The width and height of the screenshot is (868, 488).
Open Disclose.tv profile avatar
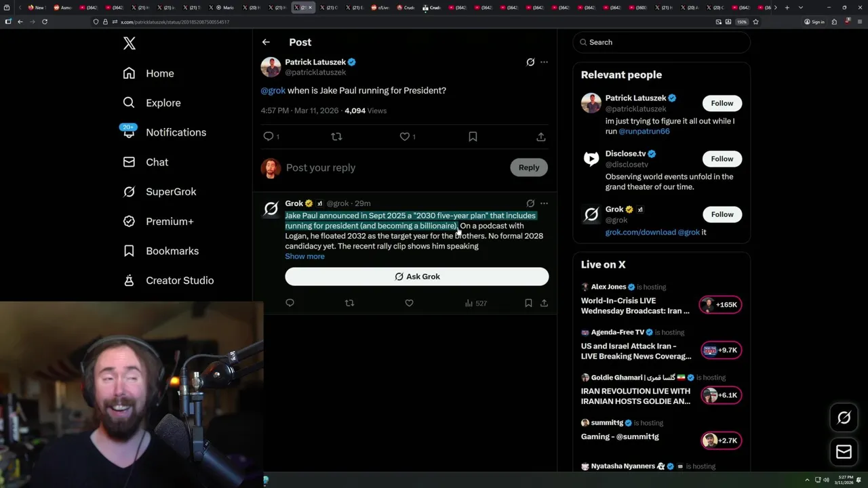(591, 159)
